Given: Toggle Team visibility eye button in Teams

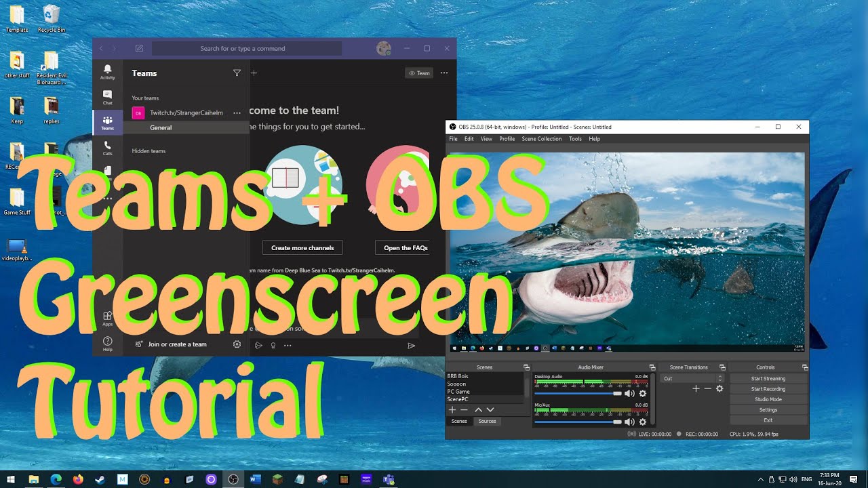Looking at the screenshot, I should click(x=419, y=73).
